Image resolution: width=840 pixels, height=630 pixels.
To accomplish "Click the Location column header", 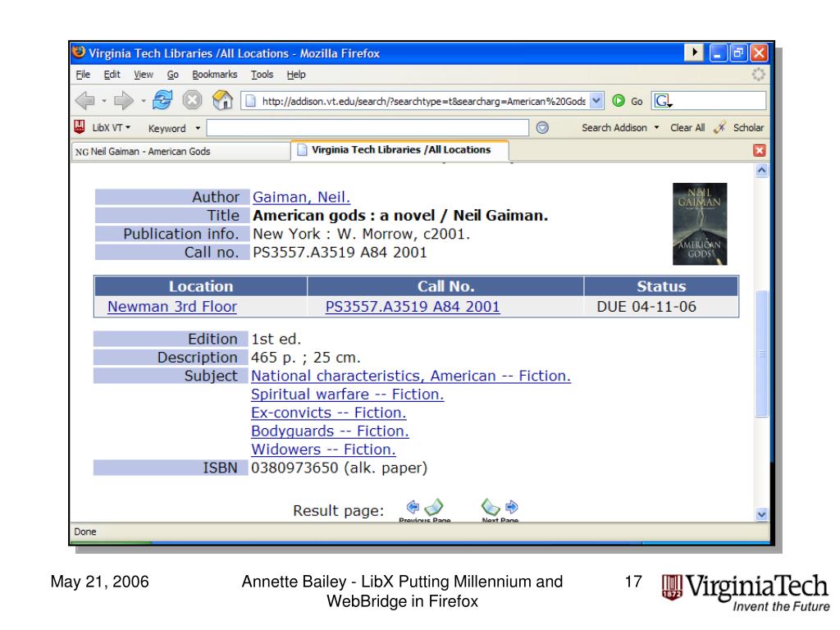I will [x=201, y=286].
